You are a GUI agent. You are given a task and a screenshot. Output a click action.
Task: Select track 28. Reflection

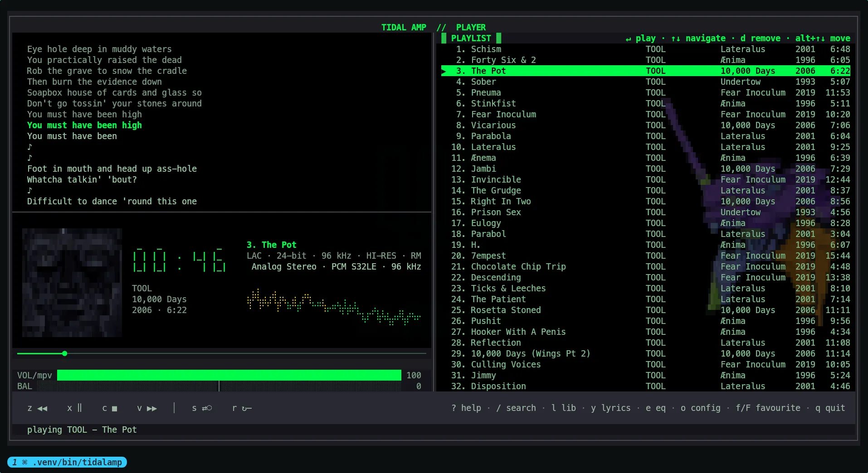[646, 343]
